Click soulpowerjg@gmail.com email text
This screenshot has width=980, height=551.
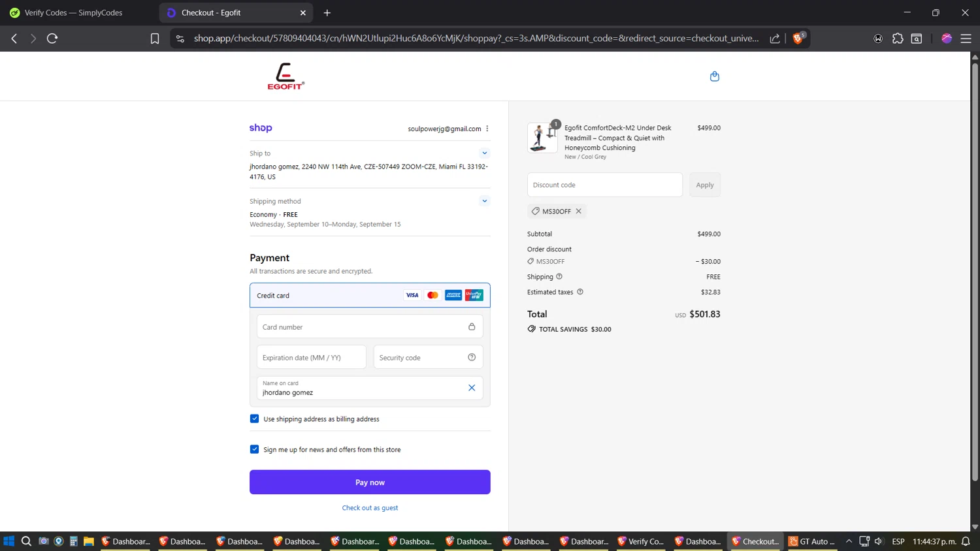pyautogui.click(x=444, y=129)
